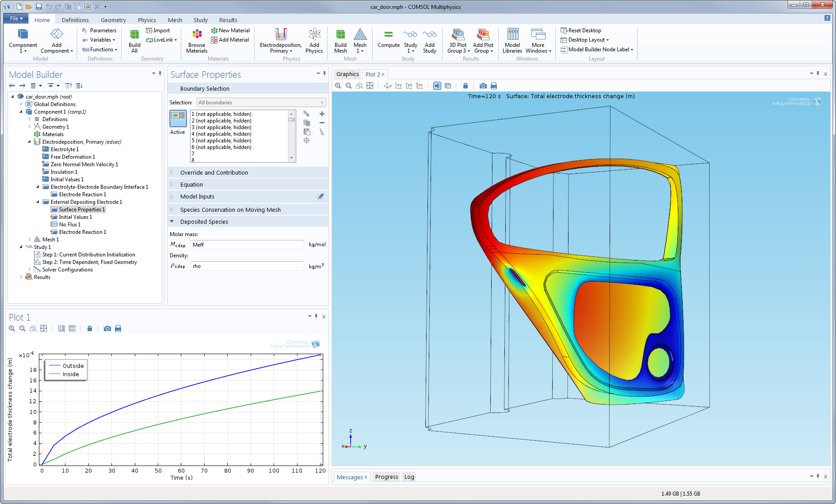Screen dimensions: 836x504
Task: Click the Molar mass input field
Action: pyautogui.click(x=247, y=245)
